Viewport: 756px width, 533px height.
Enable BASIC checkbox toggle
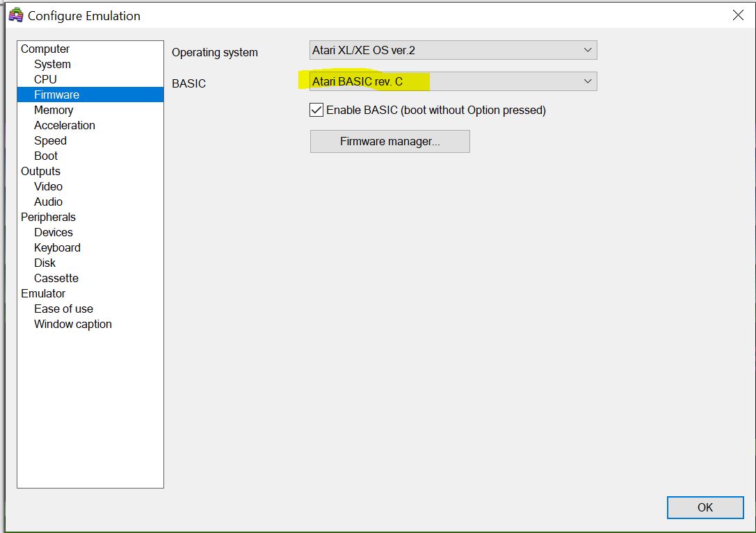coord(316,110)
